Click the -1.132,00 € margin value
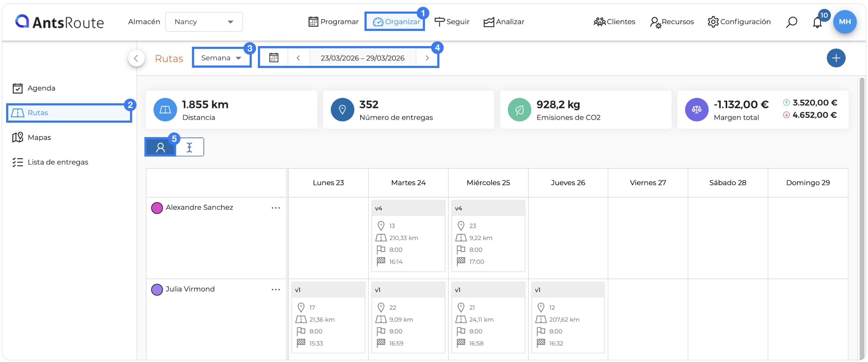The width and height of the screenshot is (868, 362). pyautogui.click(x=741, y=104)
